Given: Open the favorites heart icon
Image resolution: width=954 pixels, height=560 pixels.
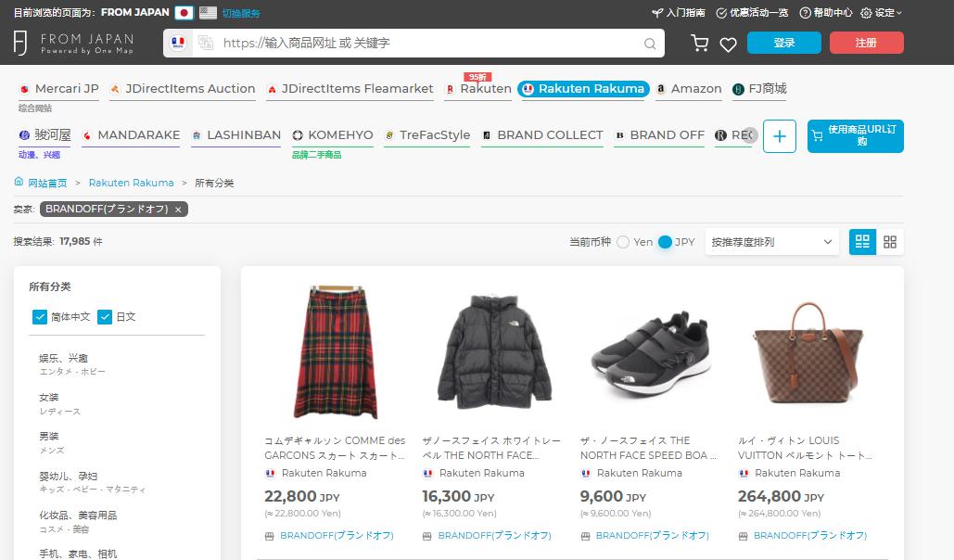Looking at the screenshot, I should pyautogui.click(x=728, y=44).
